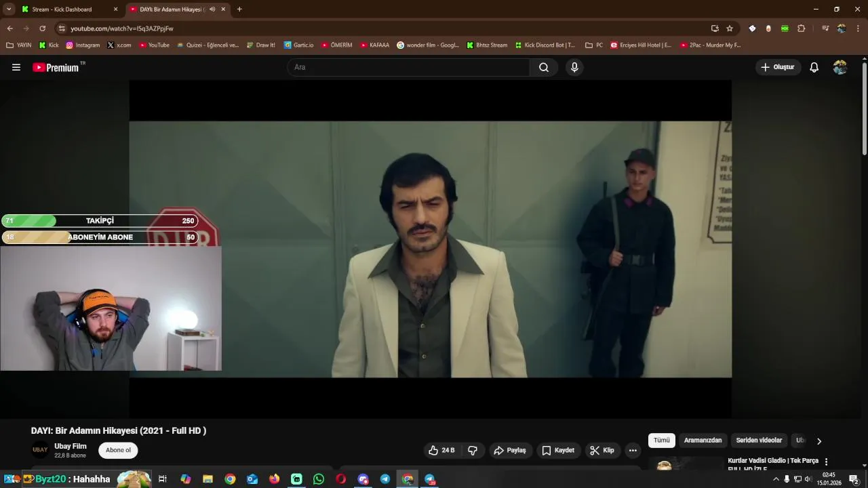The image size is (868, 488).
Task: Open Firefox from the taskbar
Action: [274, 479]
